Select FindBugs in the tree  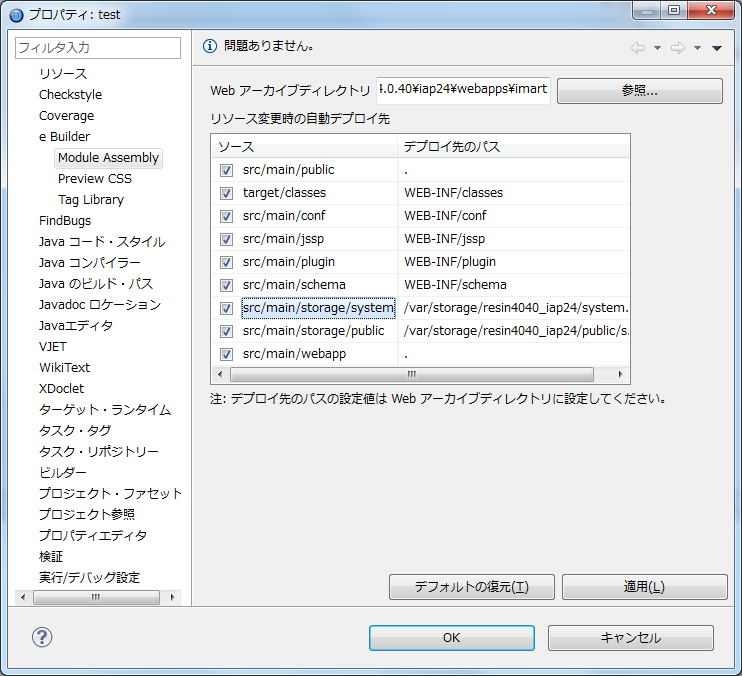(x=65, y=220)
